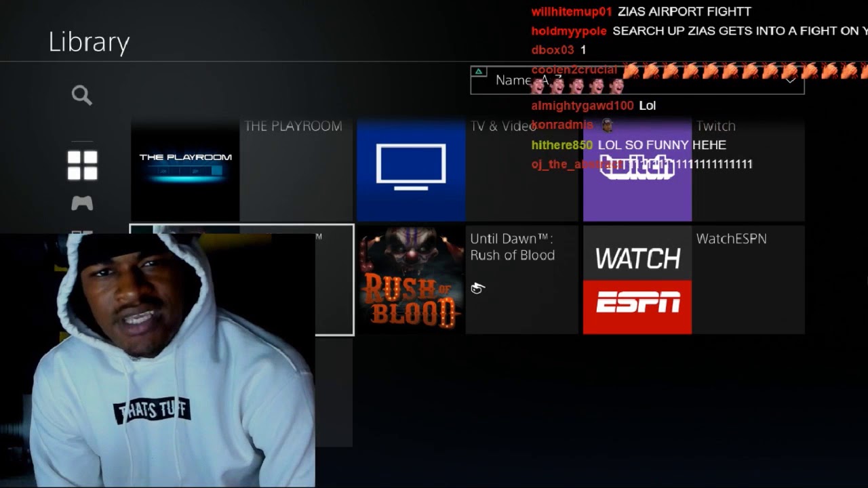The image size is (868, 488).
Task: Expand the Name A-Z sort dropdown
Action: point(637,80)
